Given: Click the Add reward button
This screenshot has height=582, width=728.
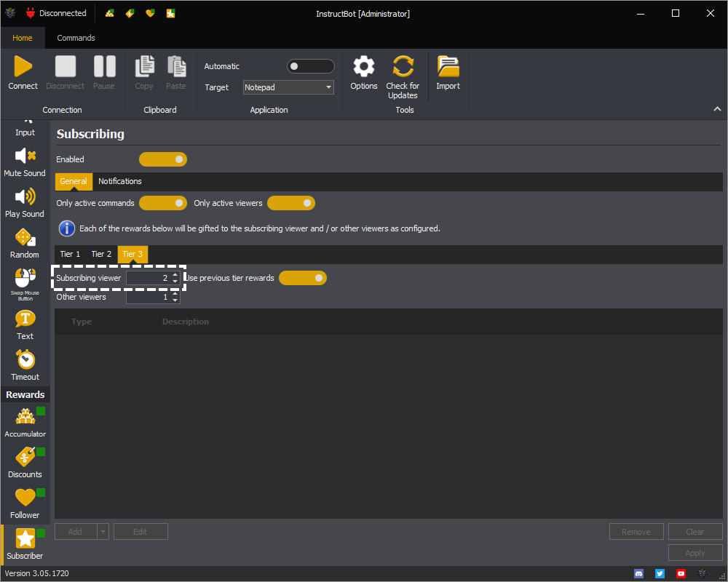Looking at the screenshot, I should tap(76, 532).
